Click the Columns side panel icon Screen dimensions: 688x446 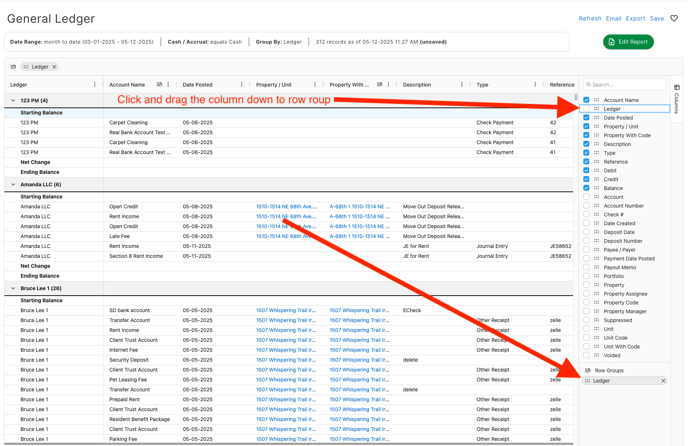(x=677, y=87)
